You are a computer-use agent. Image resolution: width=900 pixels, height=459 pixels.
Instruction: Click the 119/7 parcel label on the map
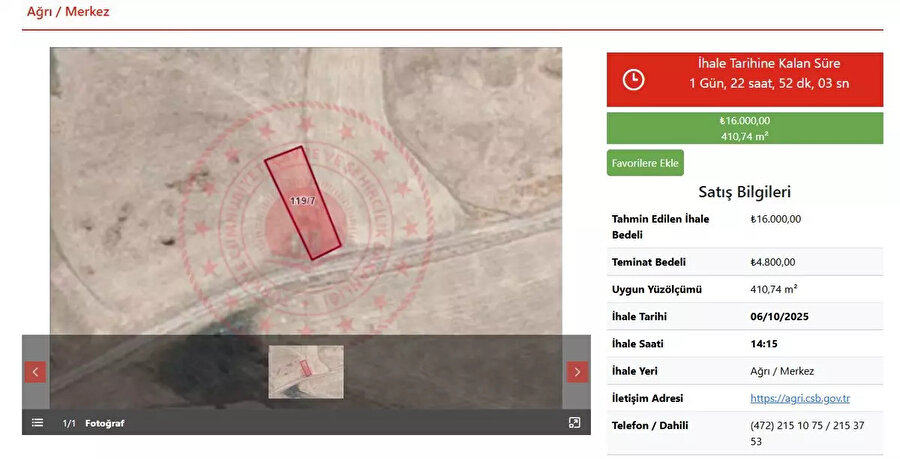coord(302,201)
